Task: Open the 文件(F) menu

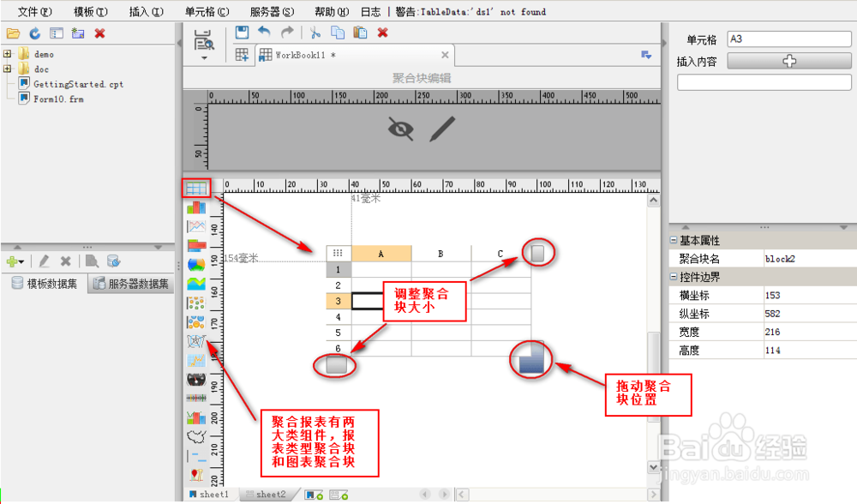Action: [x=34, y=11]
